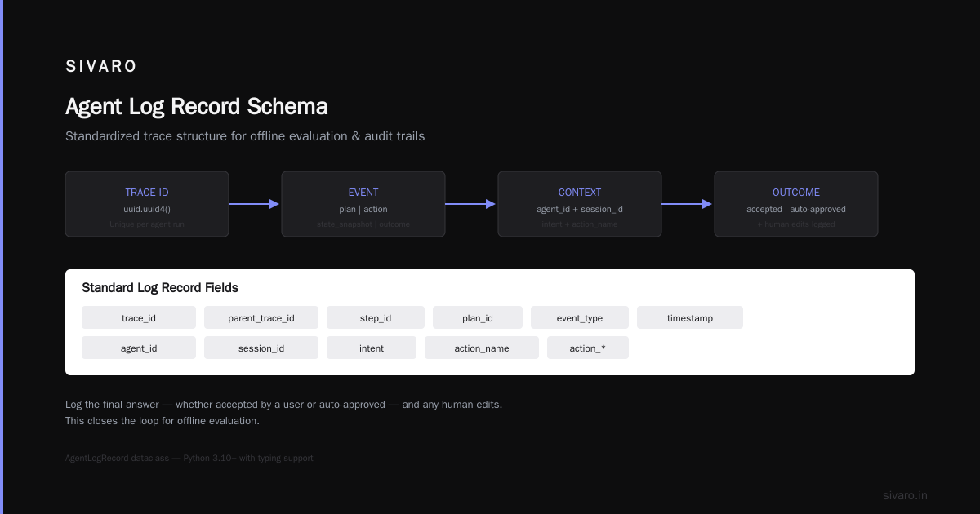The height and width of the screenshot is (514, 980).
Task: Click the agent_id field chip
Action: [139, 348]
